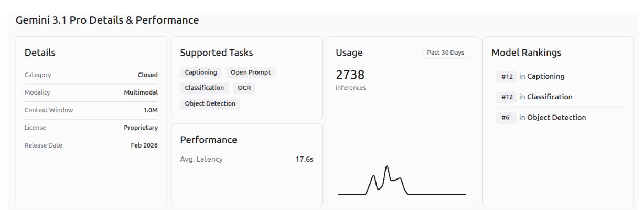Click the Proprietary license value
This screenshot has height=210, width=644.
click(141, 128)
